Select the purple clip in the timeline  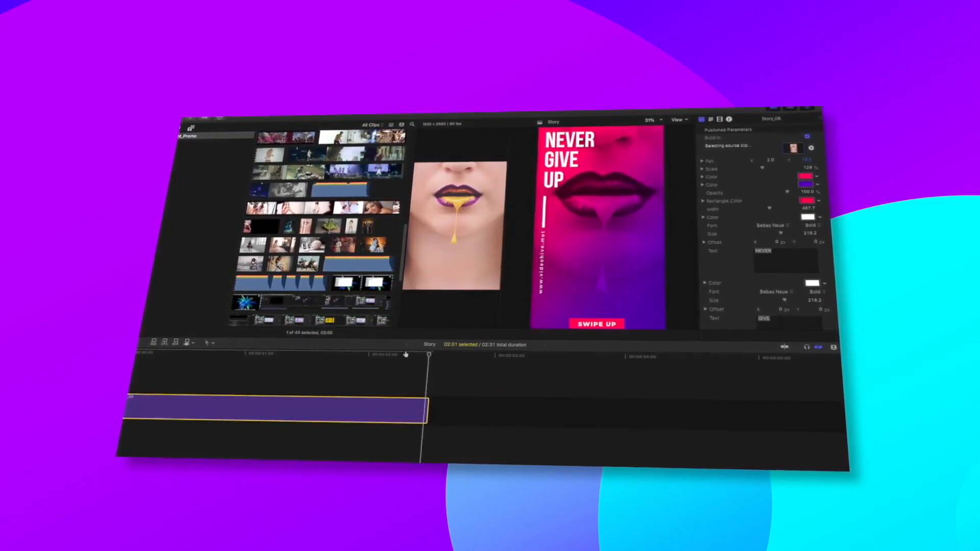tap(276, 409)
